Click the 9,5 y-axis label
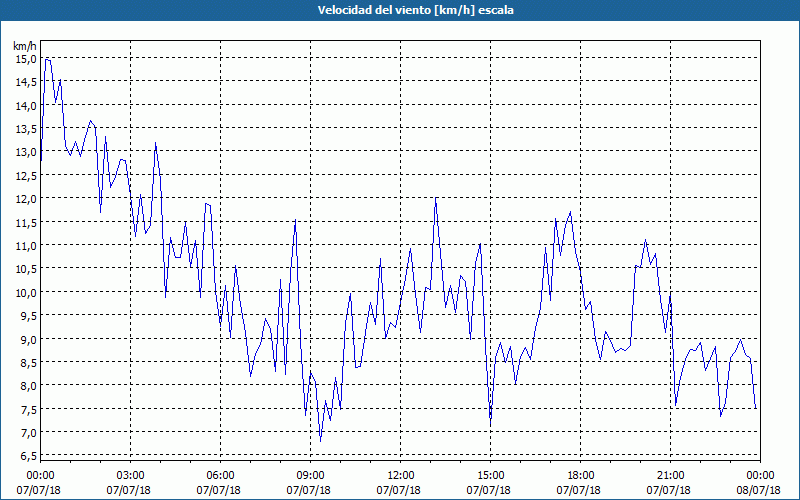 click(28, 316)
